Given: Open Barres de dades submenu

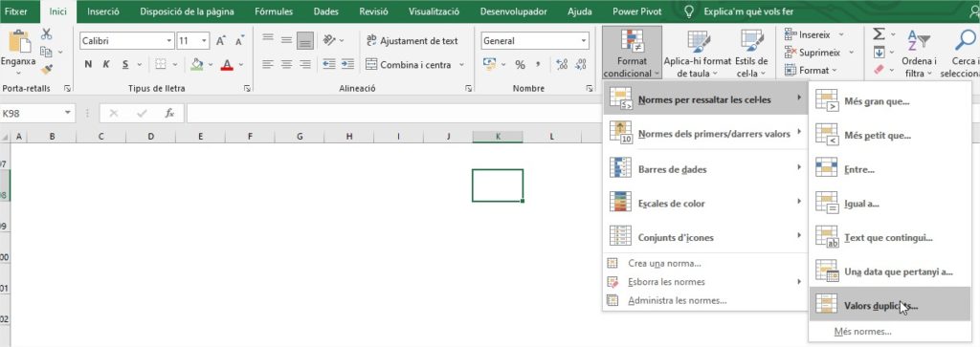Looking at the screenshot, I should (705, 168).
